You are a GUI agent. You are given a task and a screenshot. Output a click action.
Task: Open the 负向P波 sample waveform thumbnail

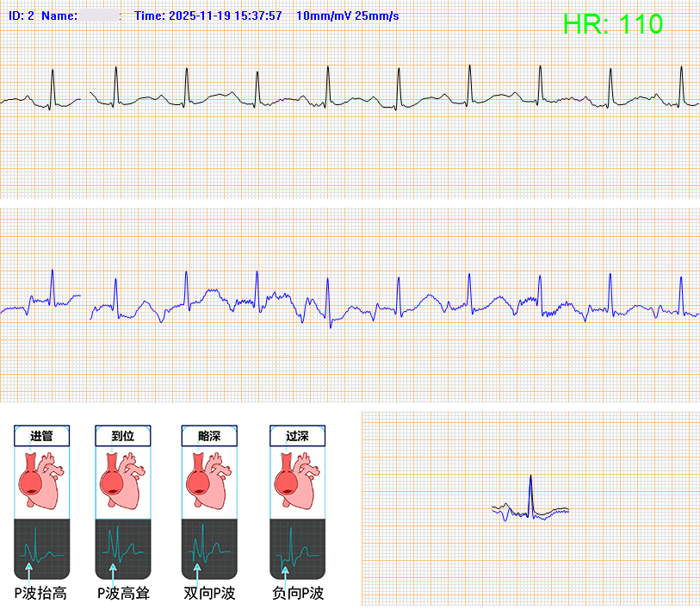[x=297, y=549]
